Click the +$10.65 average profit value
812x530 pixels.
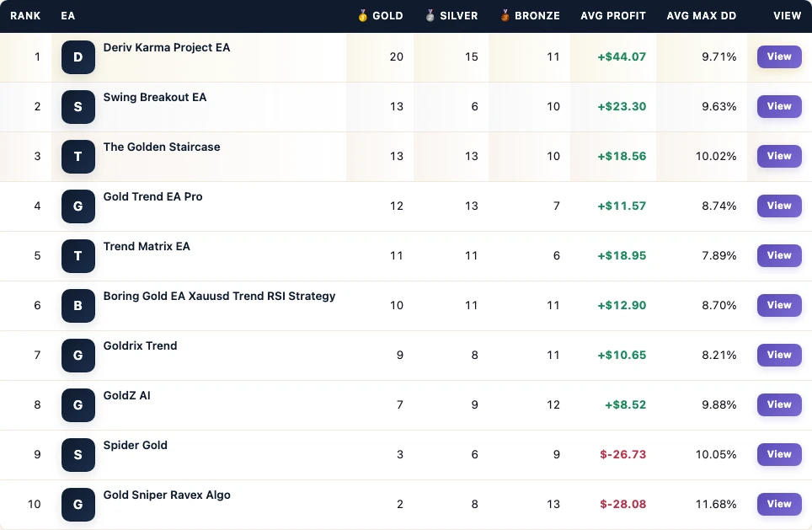coord(622,356)
